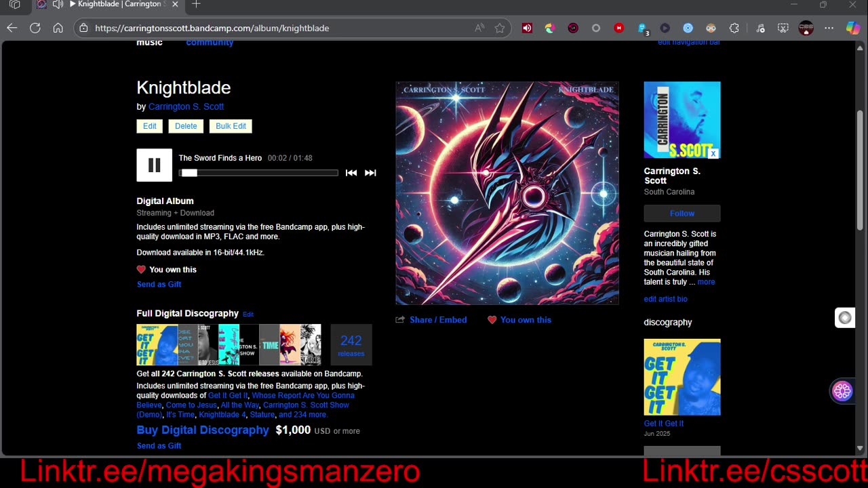Refresh the current page

coord(35,28)
